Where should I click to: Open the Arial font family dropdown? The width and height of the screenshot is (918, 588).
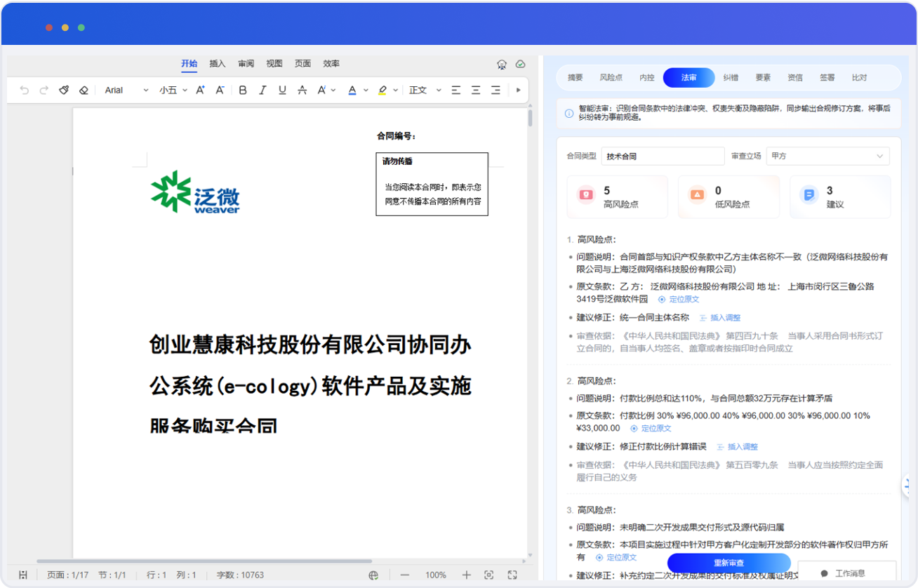tap(127, 90)
